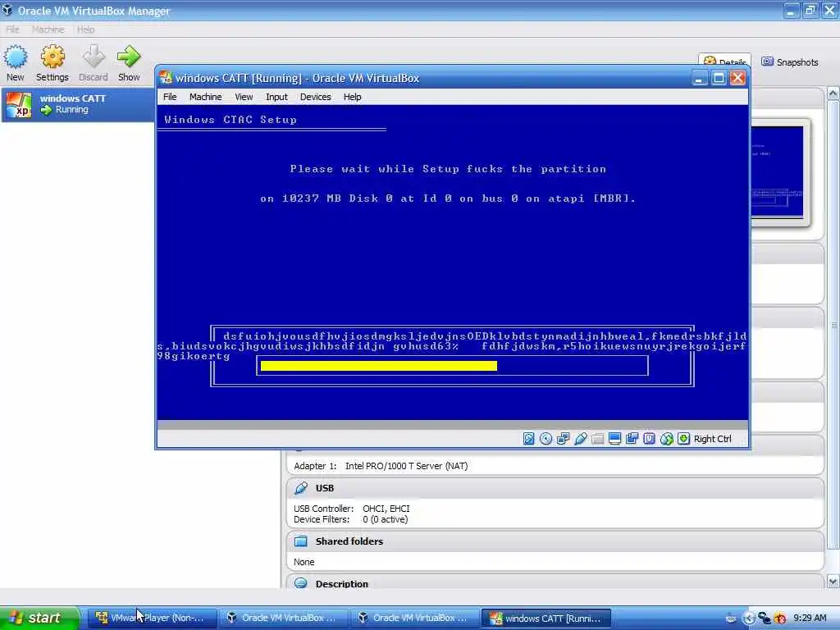Click CPU virtualization indicator in VM status bar
Screen dimensions: 840x630
click(x=650, y=439)
